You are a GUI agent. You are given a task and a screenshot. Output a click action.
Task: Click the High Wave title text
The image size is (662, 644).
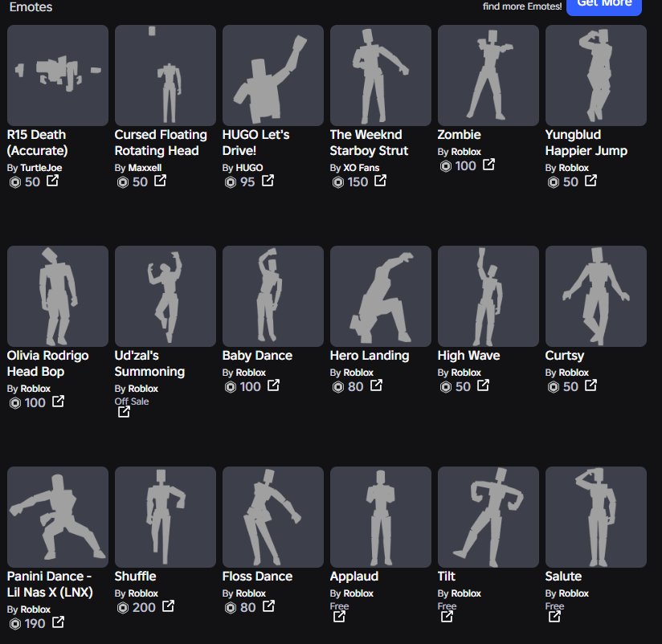(x=468, y=356)
